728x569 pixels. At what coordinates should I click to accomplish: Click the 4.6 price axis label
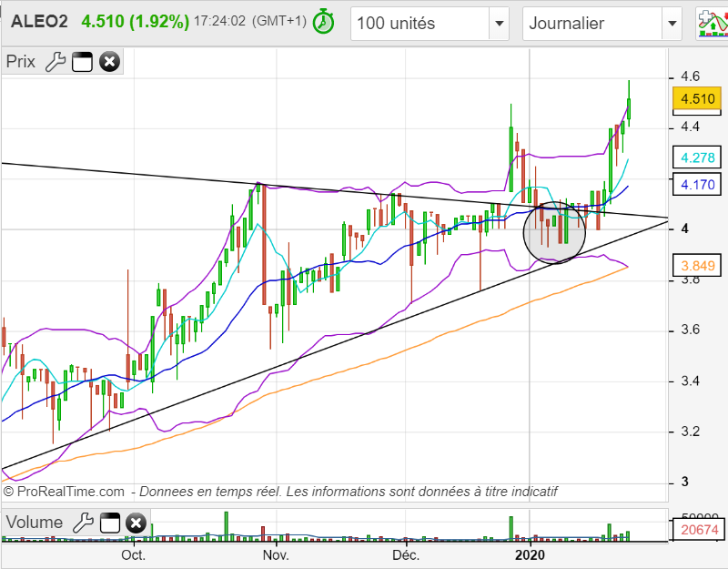pyautogui.click(x=690, y=76)
